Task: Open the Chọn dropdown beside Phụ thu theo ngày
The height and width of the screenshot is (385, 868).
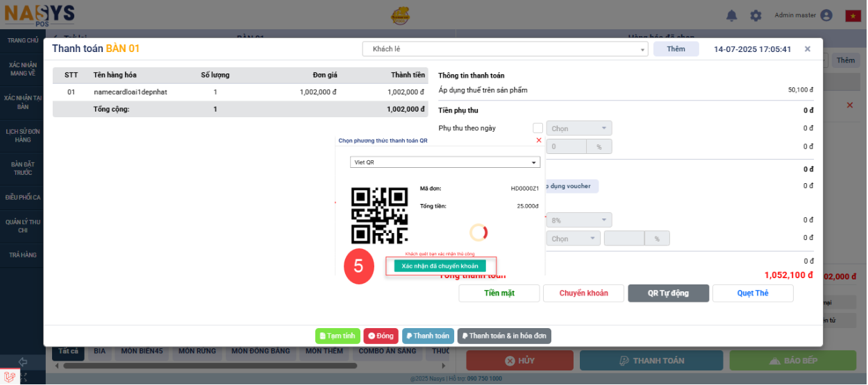Action: [x=578, y=128]
